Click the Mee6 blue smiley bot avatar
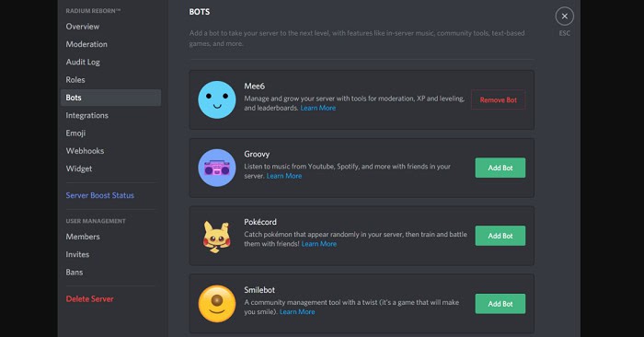The width and height of the screenshot is (644, 337). pos(217,99)
